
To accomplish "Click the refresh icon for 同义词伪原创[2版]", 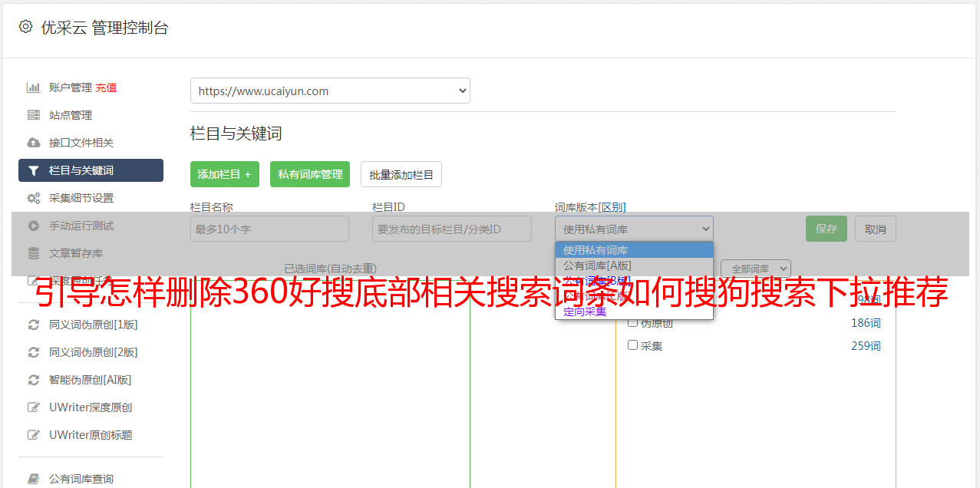I will 34,352.
